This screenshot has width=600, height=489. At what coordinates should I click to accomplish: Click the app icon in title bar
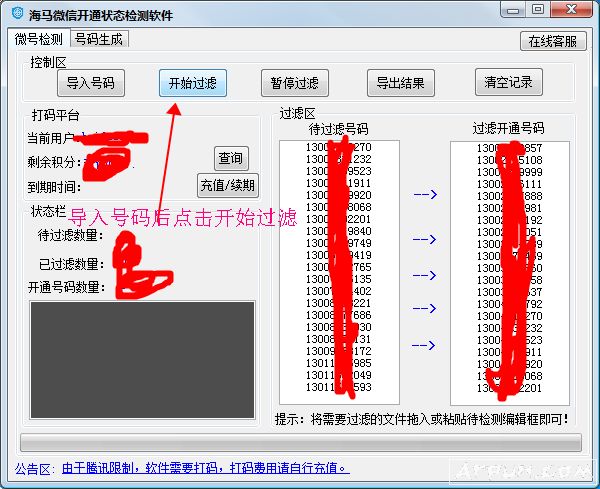click(17, 13)
